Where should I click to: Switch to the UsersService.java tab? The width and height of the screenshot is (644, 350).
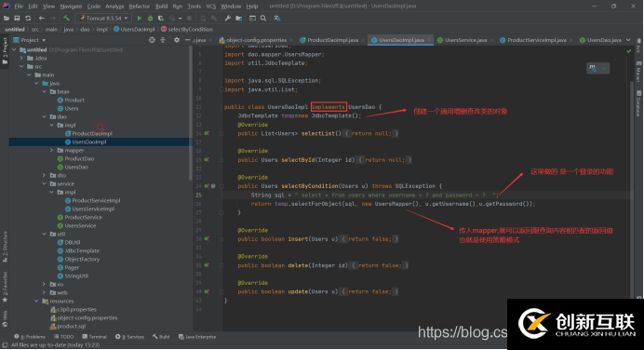tap(465, 40)
